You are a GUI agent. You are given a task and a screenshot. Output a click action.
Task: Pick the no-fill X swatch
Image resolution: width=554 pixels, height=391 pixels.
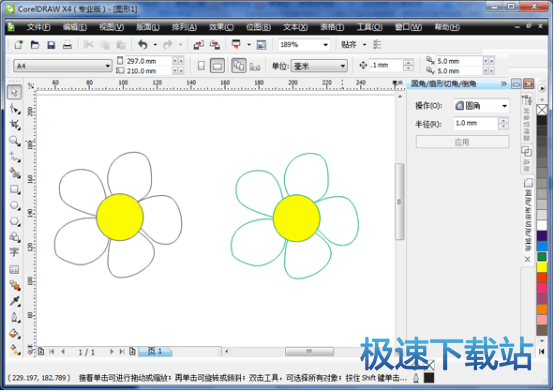(x=542, y=110)
